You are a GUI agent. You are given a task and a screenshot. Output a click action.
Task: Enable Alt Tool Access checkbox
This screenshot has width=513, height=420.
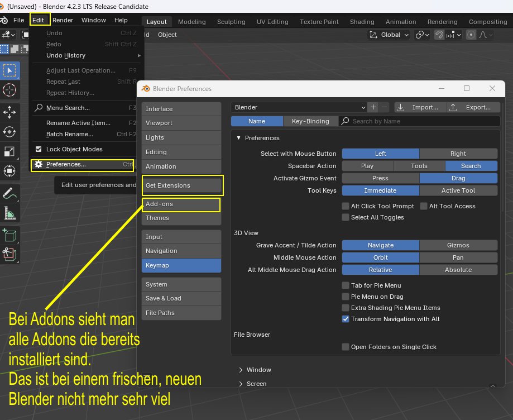point(424,206)
